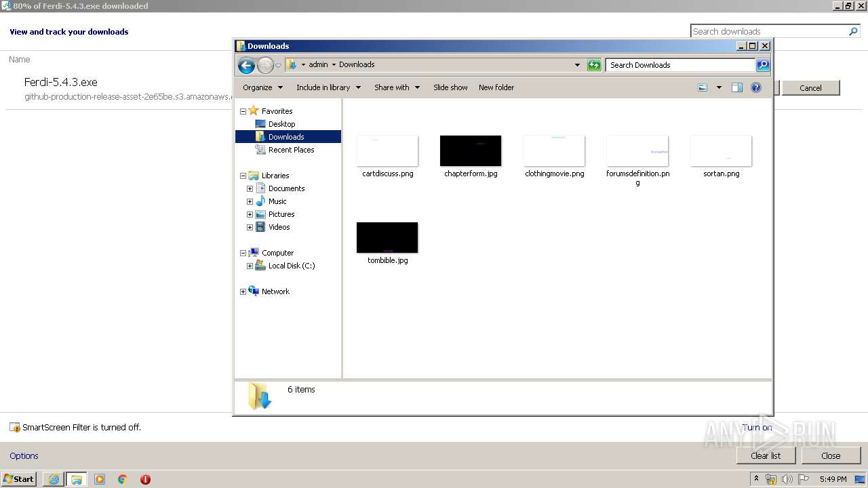
Task: Click Downloads in the address breadcrumb
Action: tap(357, 65)
